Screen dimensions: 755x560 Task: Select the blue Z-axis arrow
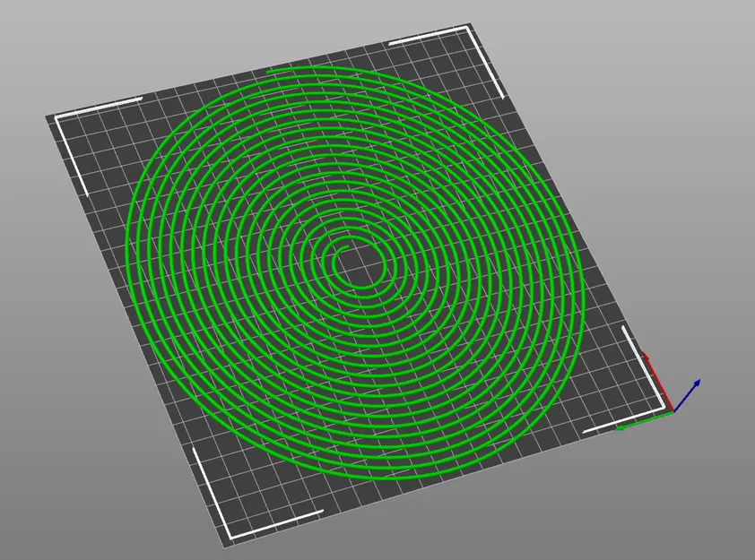pyautogui.click(x=687, y=394)
